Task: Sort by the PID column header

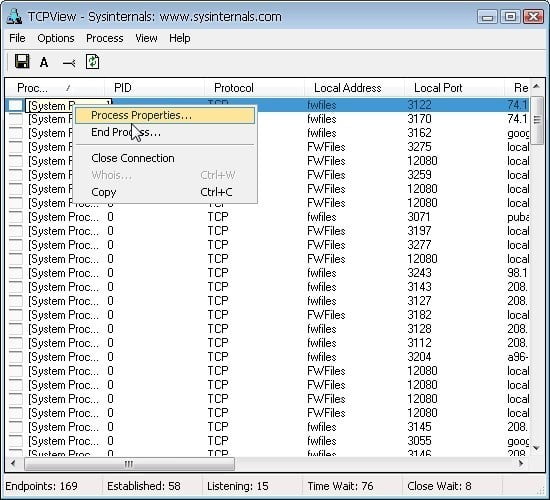Action: [154, 88]
